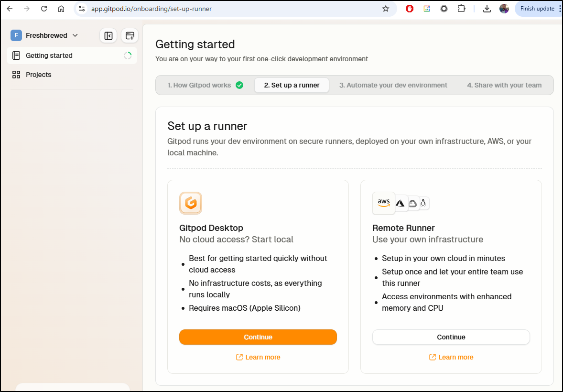Click the Getting started page heading
This screenshot has width=563, height=392.
[x=195, y=44]
